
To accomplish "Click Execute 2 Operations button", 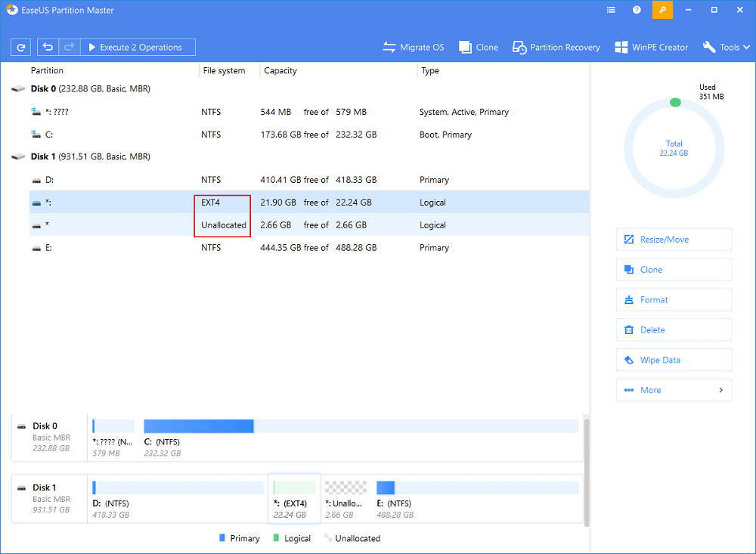I will pos(137,47).
